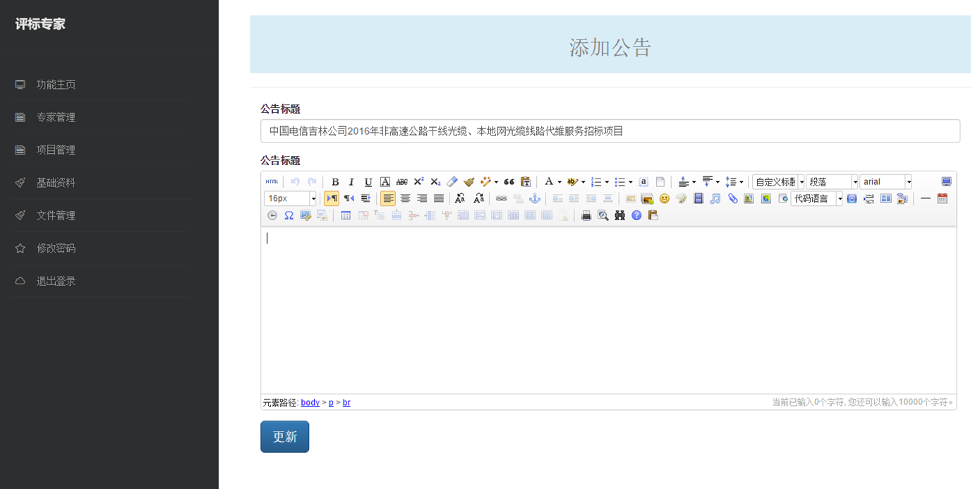Screen dimensions: 980x489
Task: Align text to center
Action: (405, 198)
